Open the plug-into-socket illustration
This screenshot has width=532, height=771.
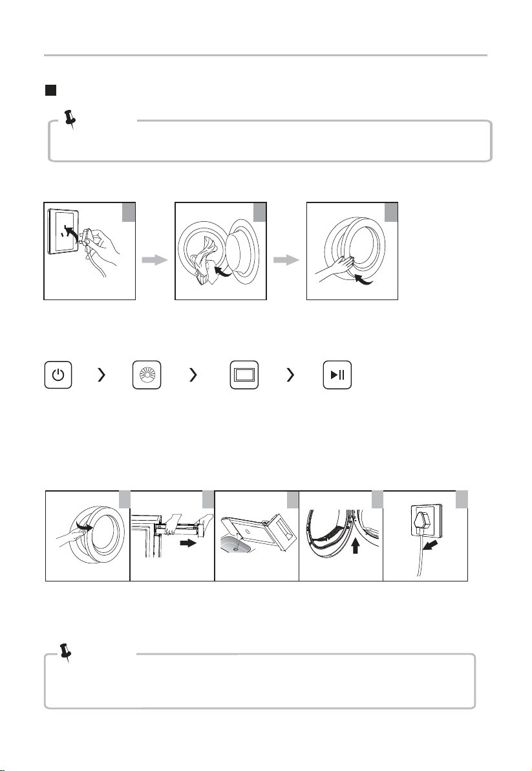coord(89,251)
